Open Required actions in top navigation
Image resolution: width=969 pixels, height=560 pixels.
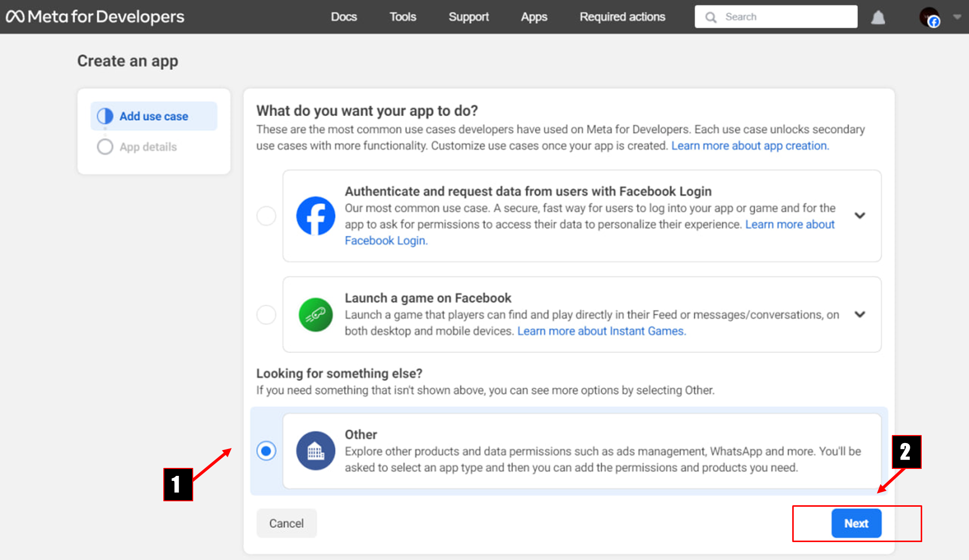(622, 17)
